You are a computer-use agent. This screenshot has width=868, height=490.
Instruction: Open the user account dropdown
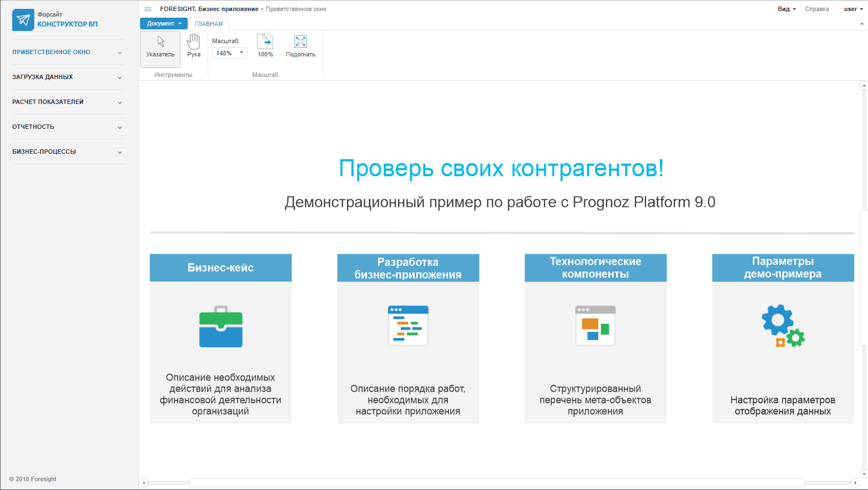click(x=853, y=9)
